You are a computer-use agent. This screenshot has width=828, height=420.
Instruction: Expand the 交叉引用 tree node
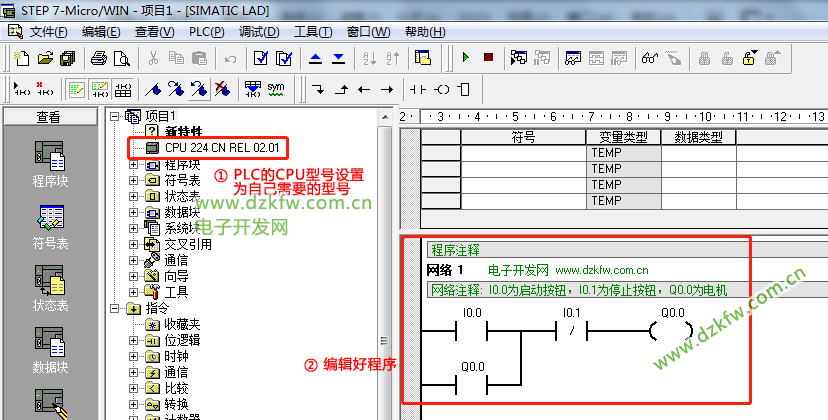click(134, 244)
